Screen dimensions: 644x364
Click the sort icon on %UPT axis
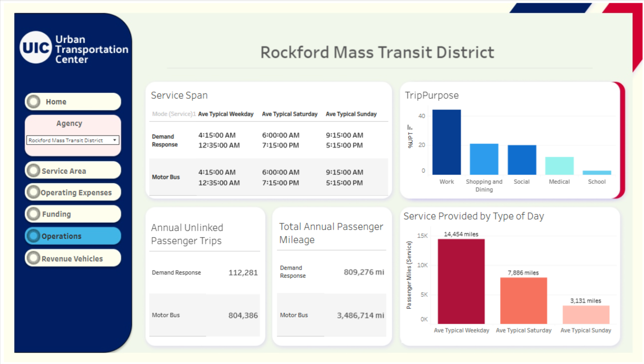[x=410, y=127]
